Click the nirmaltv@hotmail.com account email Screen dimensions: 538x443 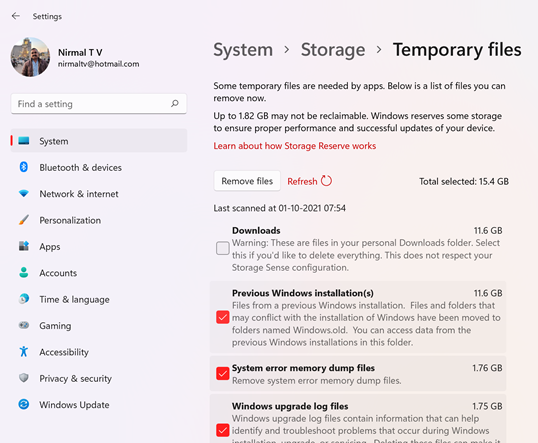coord(98,64)
